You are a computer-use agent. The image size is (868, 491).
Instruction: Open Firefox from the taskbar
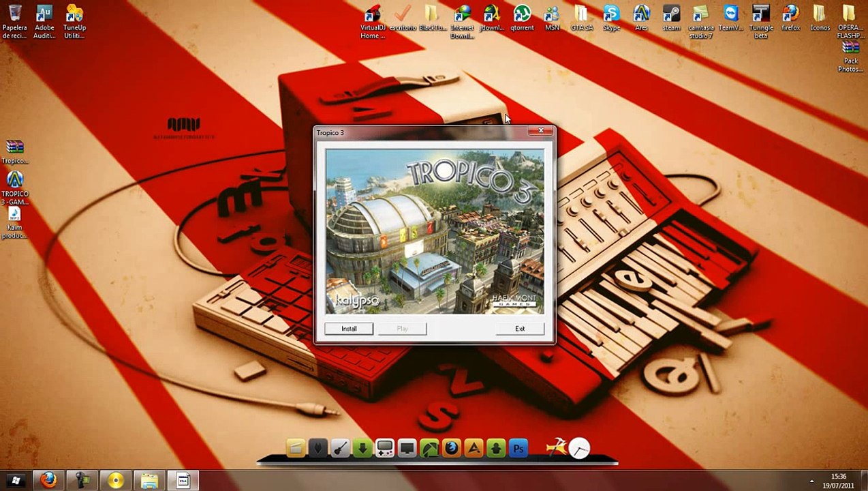pyautogui.click(x=48, y=481)
